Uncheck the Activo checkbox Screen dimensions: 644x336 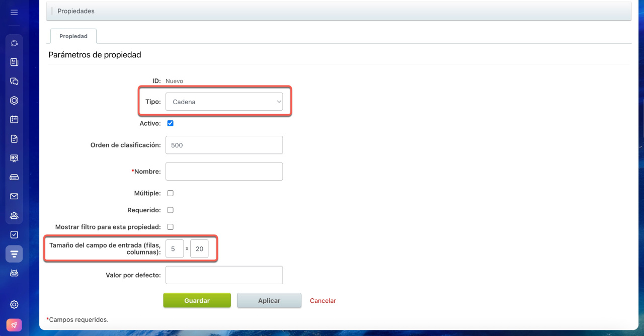170,123
